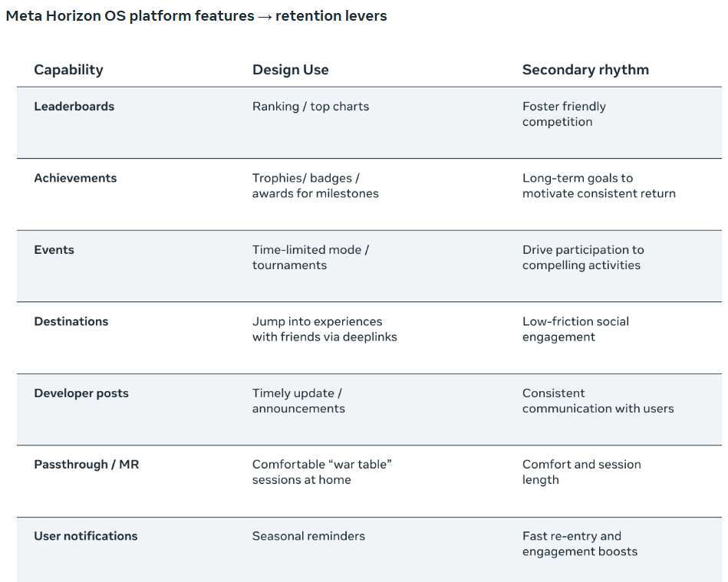Select the 'Time-limited mode / tournaments' cell
Viewport: 728px width, 582px height.
[311, 258]
